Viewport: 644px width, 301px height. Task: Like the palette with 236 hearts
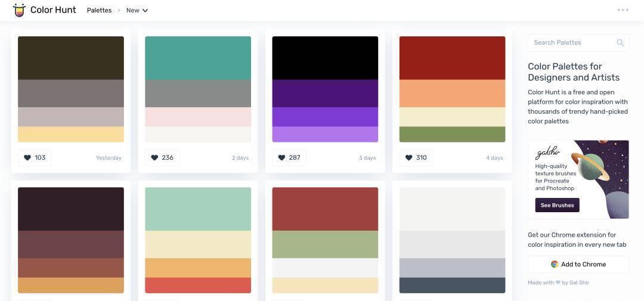point(162,158)
